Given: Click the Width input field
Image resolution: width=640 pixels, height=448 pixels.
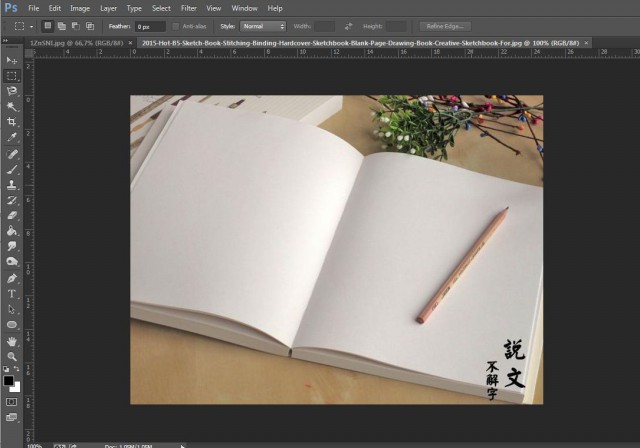Looking at the screenshot, I should (324, 27).
